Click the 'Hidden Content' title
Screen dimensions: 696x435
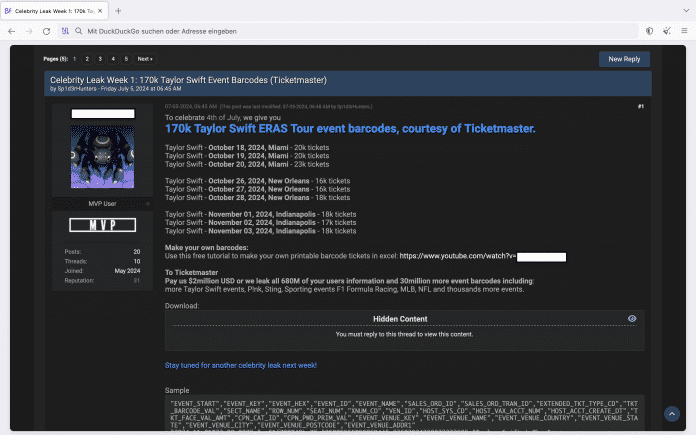[x=400, y=319]
